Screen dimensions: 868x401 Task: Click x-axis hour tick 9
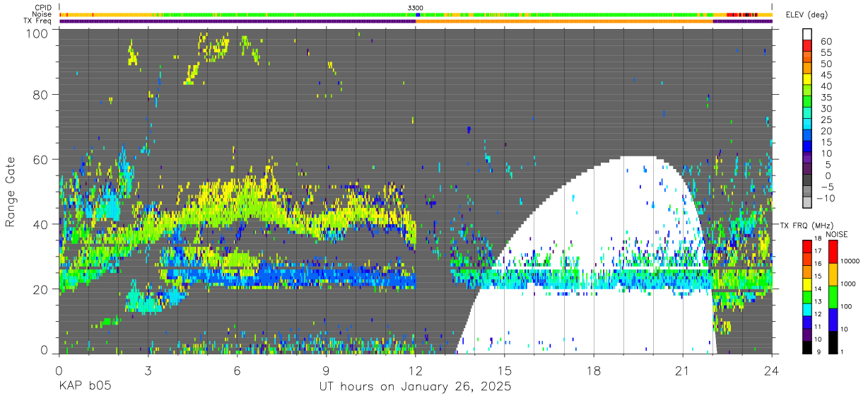coord(327,370)
